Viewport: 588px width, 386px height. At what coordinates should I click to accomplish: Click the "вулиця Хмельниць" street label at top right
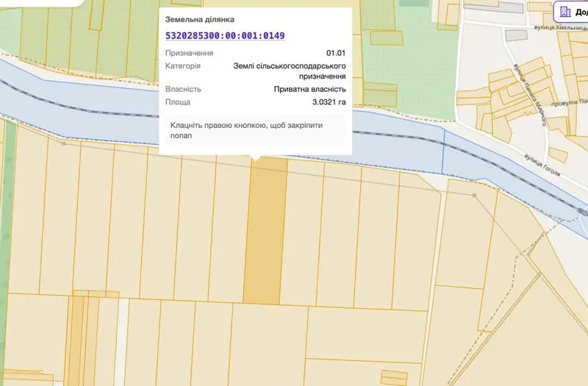coord(561,28)
